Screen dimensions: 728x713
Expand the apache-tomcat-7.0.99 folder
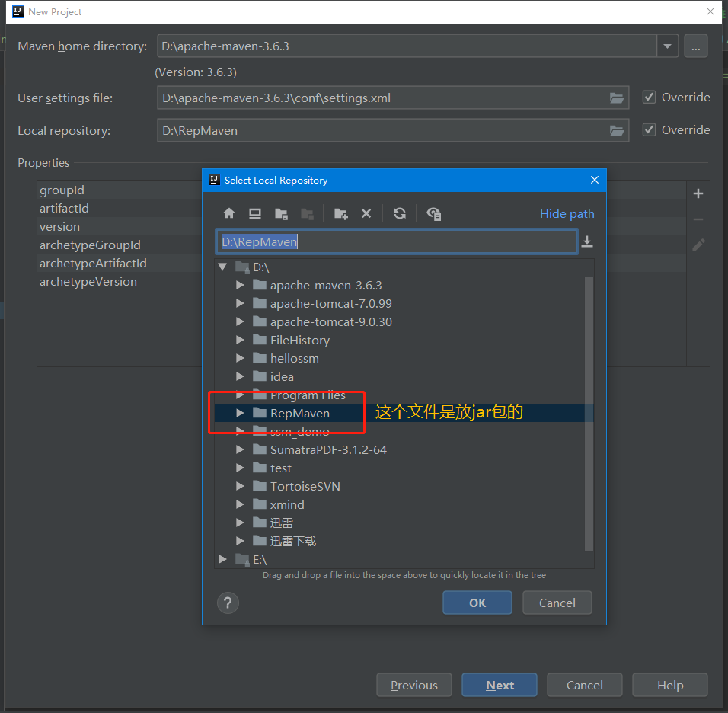click(240, 303)
